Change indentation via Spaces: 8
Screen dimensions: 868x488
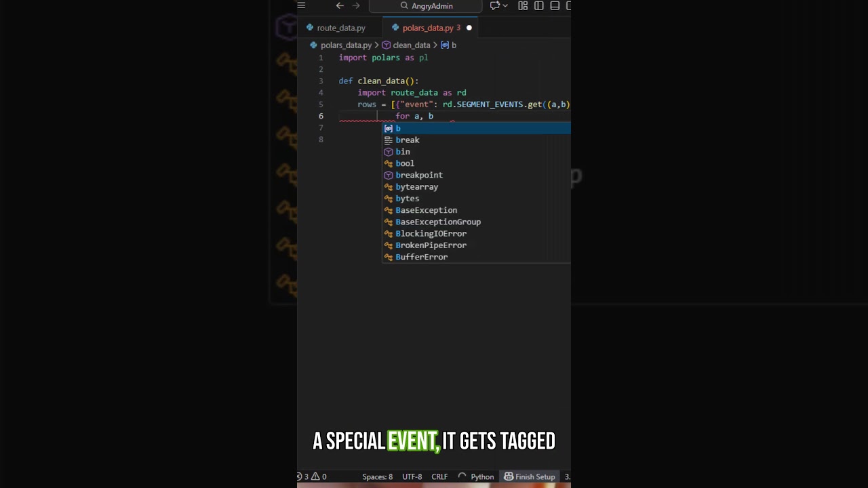[x=377, y=476]
